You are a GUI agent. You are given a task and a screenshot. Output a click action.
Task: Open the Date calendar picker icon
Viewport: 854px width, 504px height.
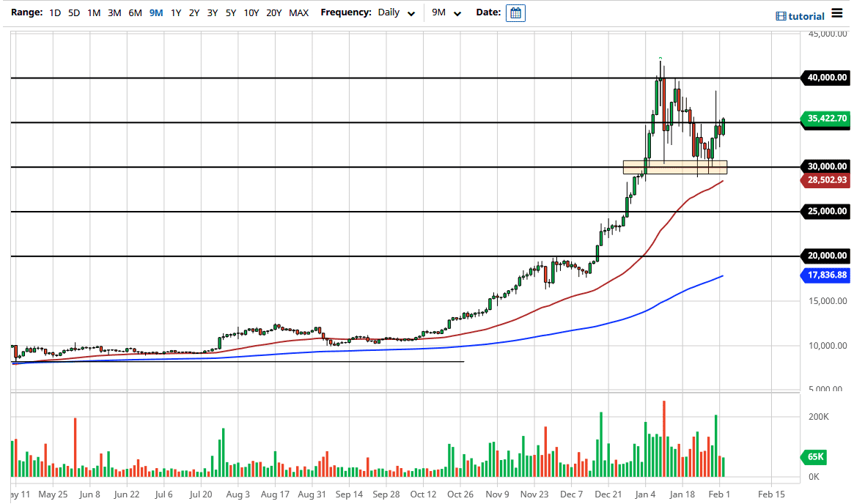515,12
